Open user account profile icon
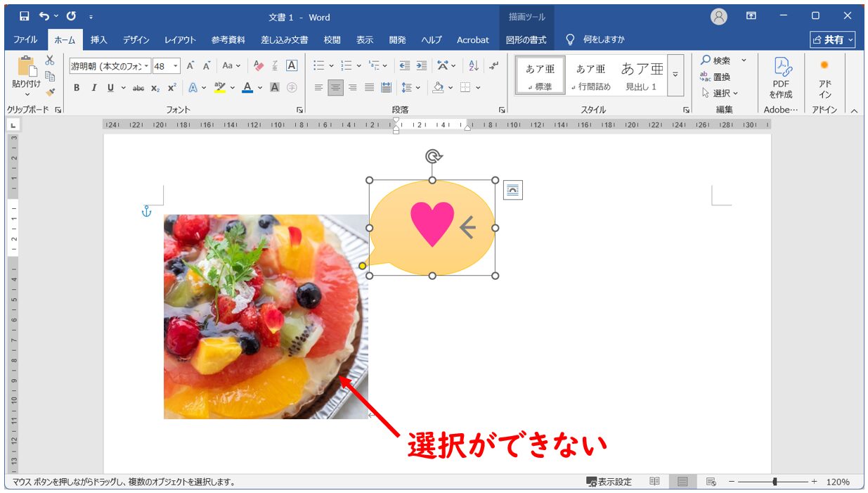The width and height of the screenshot is (868, 493). tap(718, 17)
